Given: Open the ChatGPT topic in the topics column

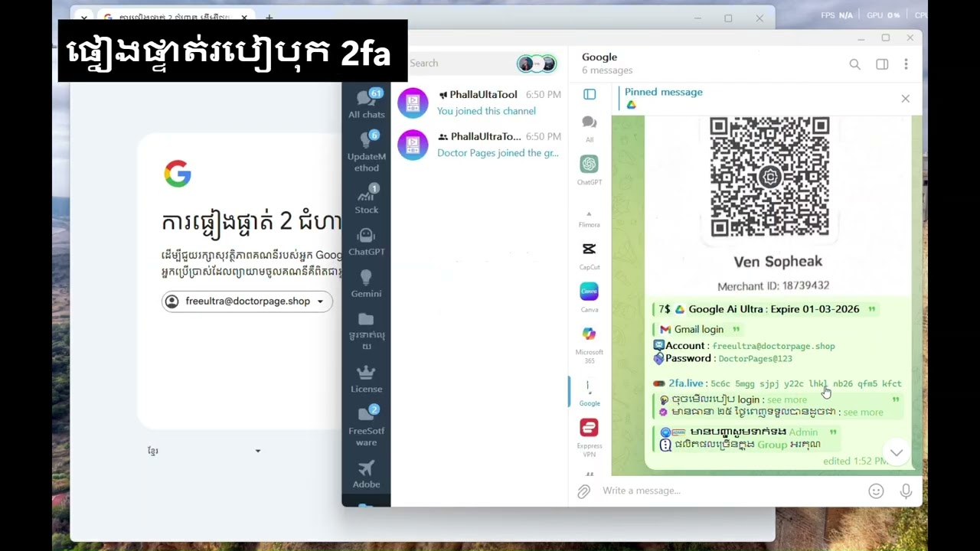Looking at the screenshot, I should point(589,170).
